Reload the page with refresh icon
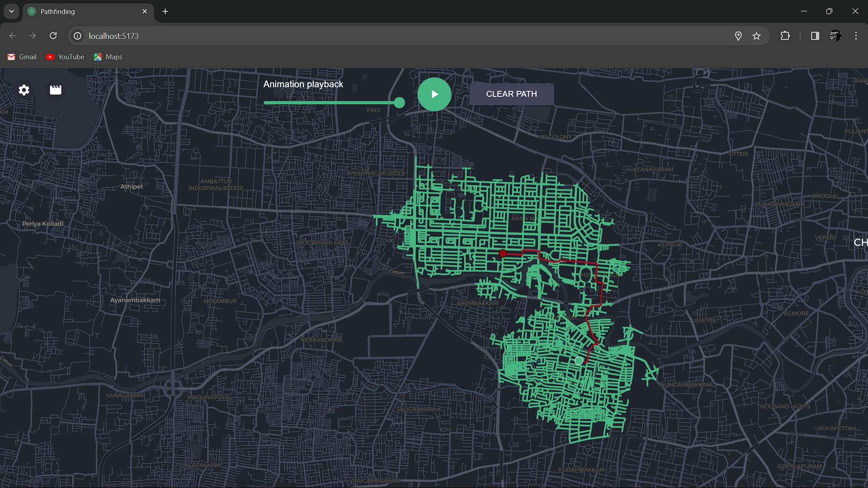 point(53,36)
